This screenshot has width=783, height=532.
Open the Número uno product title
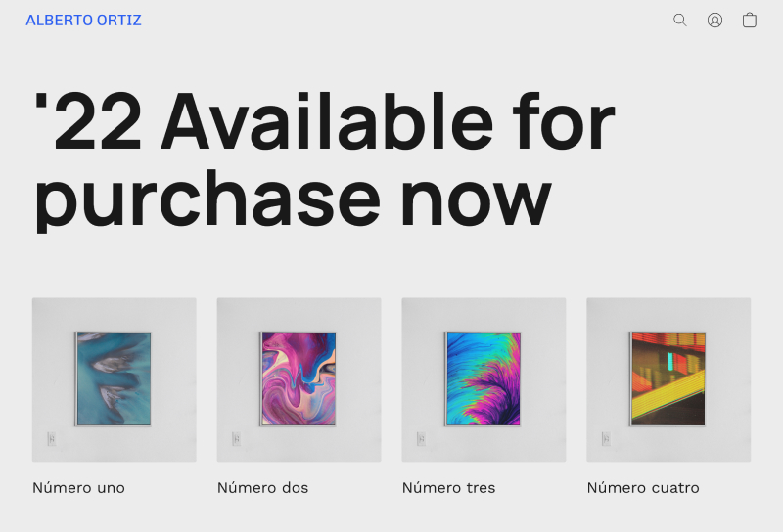78,487
